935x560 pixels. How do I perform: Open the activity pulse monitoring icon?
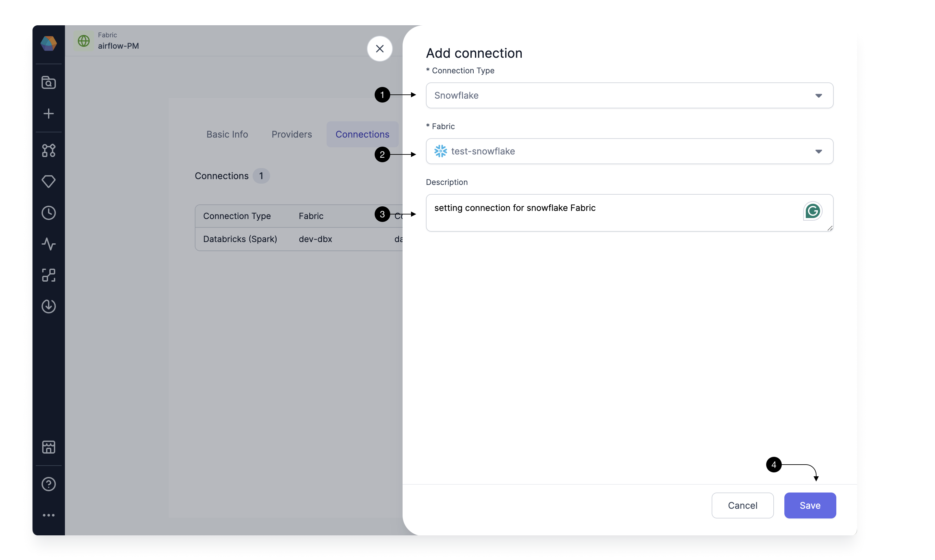(48, 244)
